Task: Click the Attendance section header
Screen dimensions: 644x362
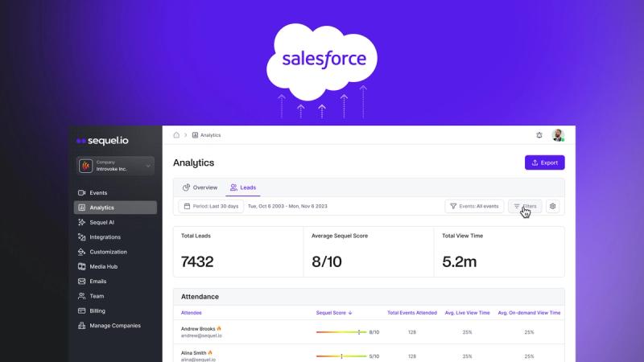Action: coord(369,297)
